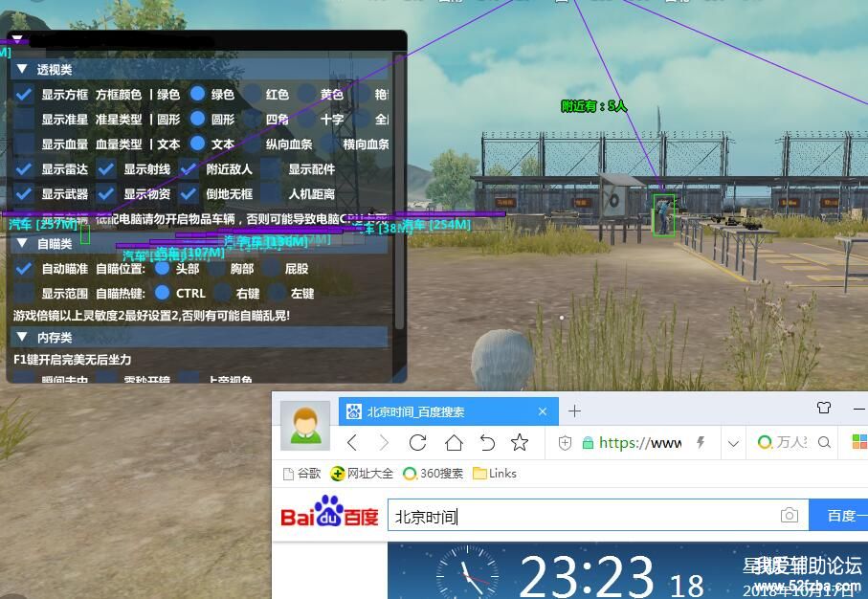
Task: Collapse the 自瞄类 section
Action: click(22, 243)
